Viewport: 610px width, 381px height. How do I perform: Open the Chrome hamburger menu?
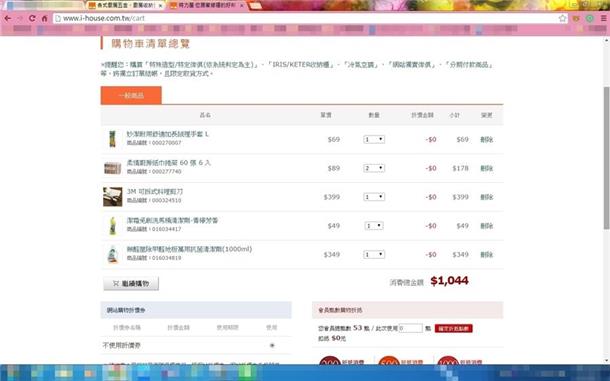(x=603, y=18)
